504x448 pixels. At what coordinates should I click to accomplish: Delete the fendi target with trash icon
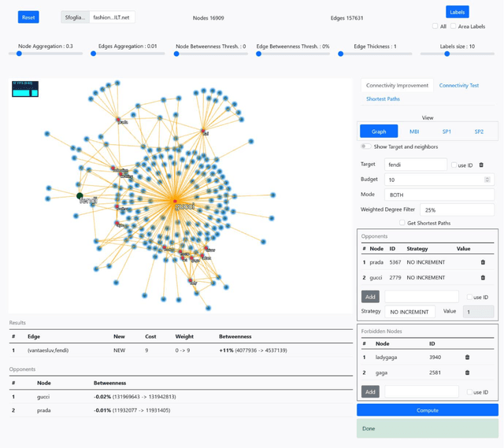point(481,165)
